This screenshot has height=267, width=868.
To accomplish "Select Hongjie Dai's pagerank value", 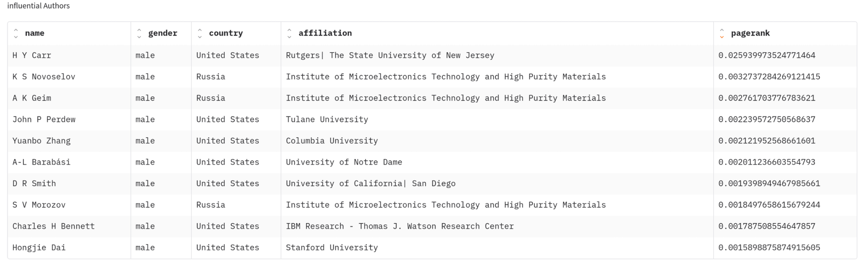I will pos(769,248).
